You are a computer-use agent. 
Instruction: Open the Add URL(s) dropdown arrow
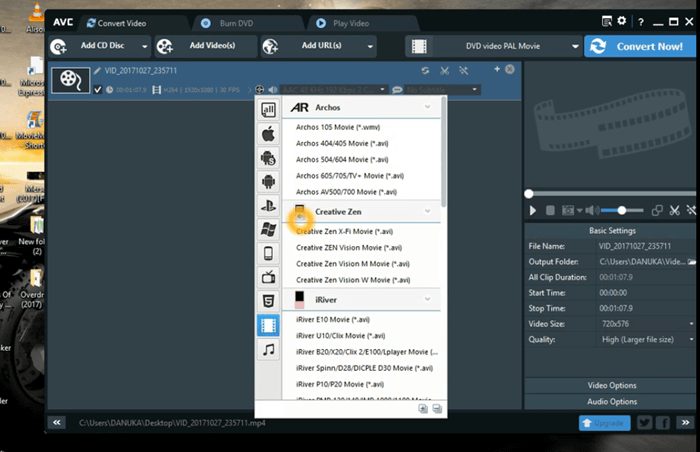pyautogui.click(x=370, y=46)
